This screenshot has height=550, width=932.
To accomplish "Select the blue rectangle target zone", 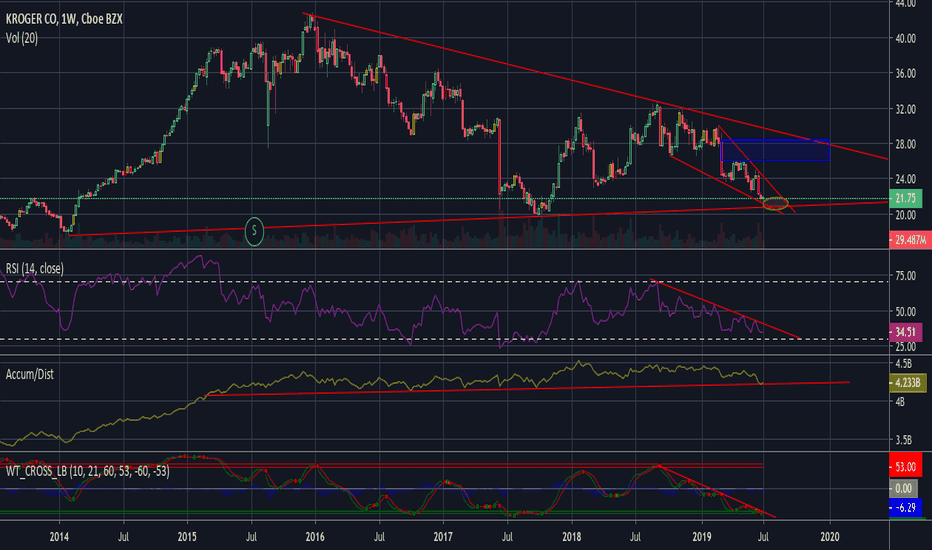I will click(775, 150).
